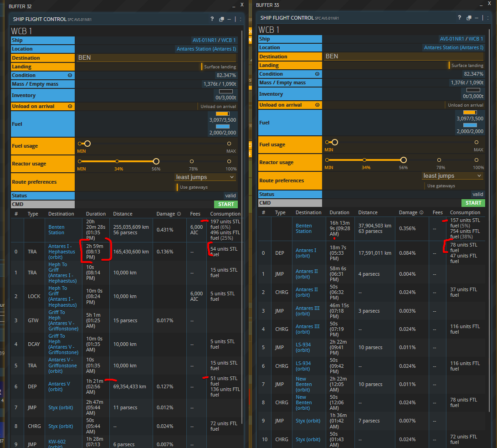Click the Damage column info icon, Buffer 32
Screen dimensions: 497x448
pos(179,214)
